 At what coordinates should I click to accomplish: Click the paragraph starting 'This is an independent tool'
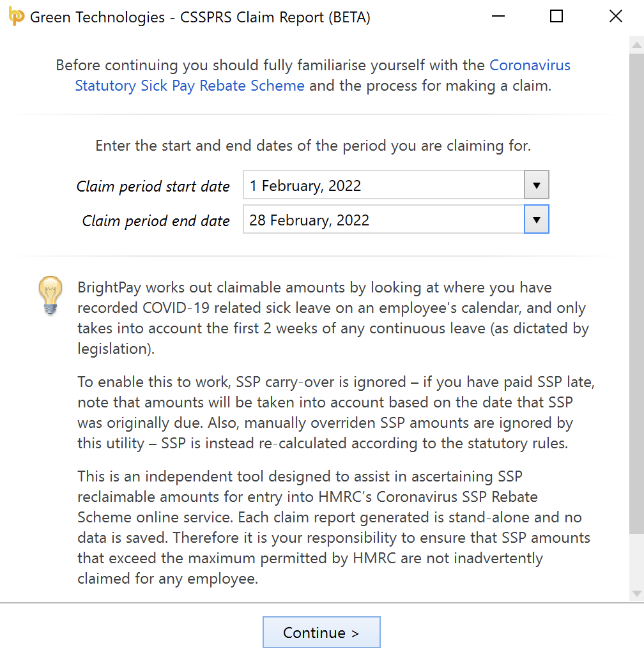333,527
